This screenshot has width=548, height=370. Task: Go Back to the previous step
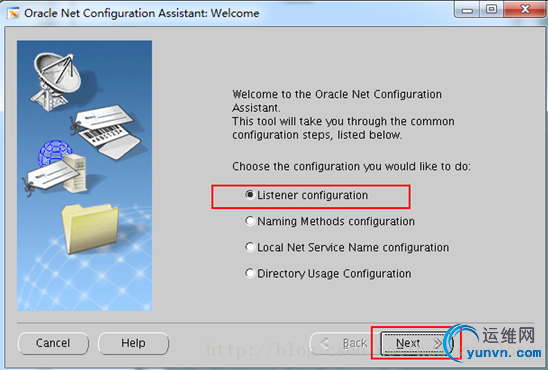tap(344, 343)
